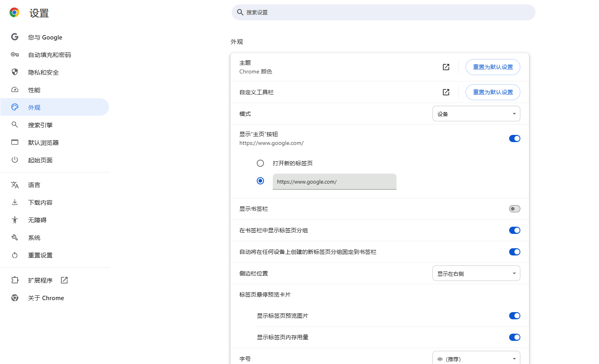599x364 pixels.
Task: Open 扩展程序 link in sidebar
Action: point(54,280)
